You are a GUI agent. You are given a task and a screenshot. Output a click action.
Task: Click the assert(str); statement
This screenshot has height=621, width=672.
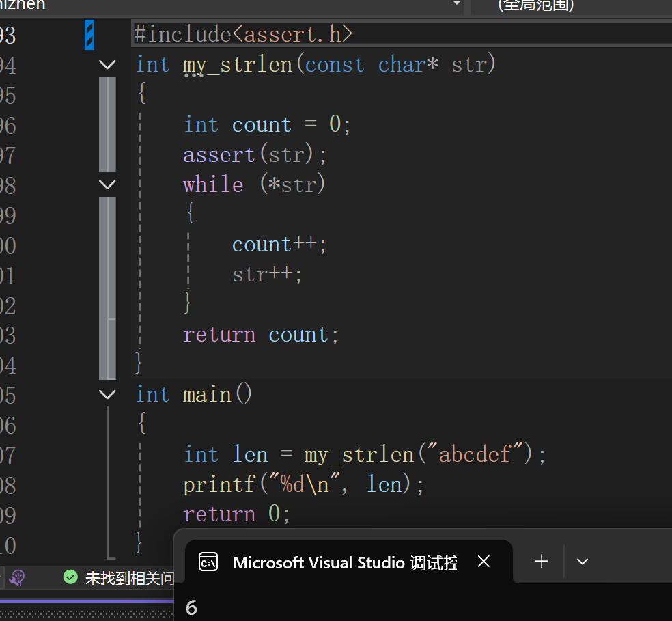click(x=255, y=155)
